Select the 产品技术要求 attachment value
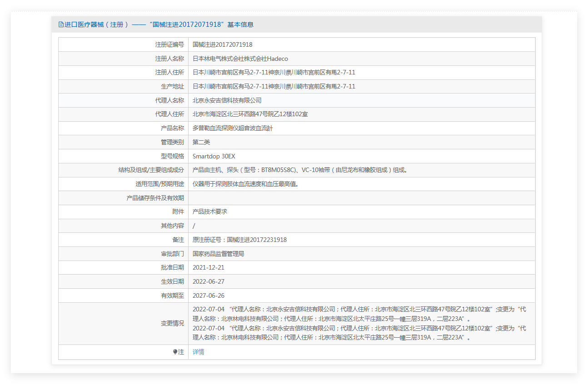Viewport: 588px width, 384px height. click(210, 212)
